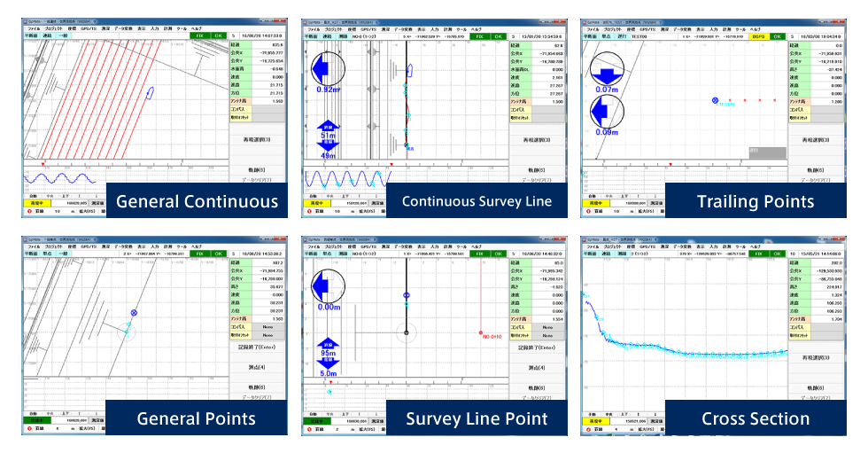Click 軌跡(6) button in General Continuous window
This screenshot has width=868, height=453.
click(x=256, y=169)
